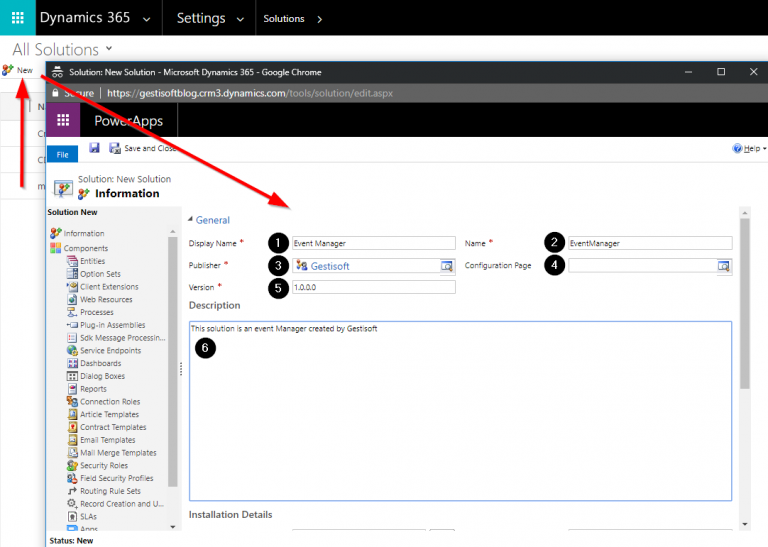The width and height of the screenshot is (768, 547).
Task: Click the Reports icon
Action: (x=72, y=388)
